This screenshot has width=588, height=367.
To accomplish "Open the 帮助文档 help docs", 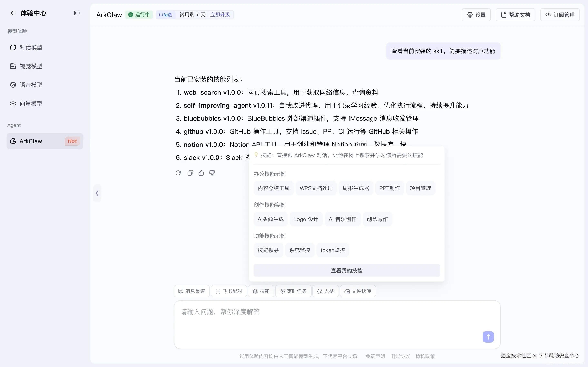I will (x=515, y=15).
